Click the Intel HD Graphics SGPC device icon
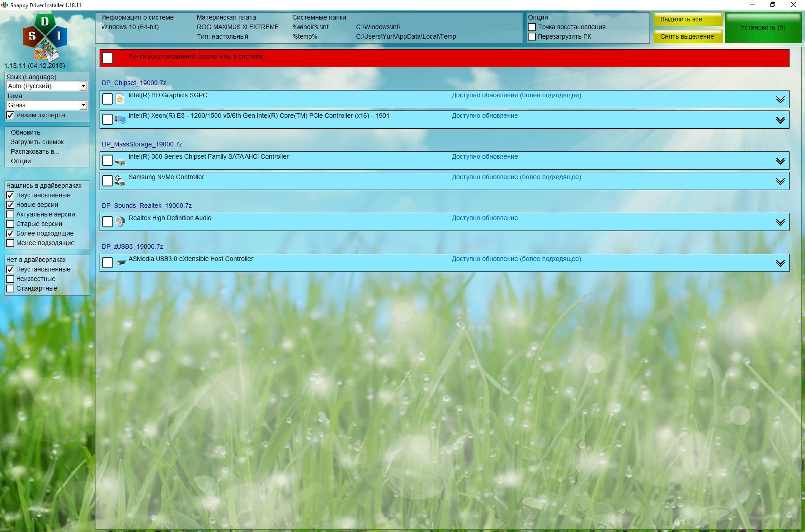Viewport: 805px width, 532px height. 120,99
